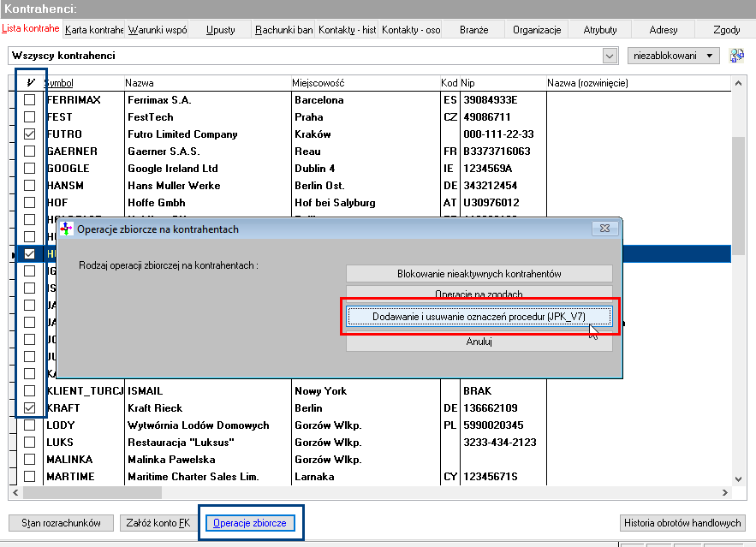Click the filter icon beside niezablokowani dropdown
The image size is (756, 547).
(736, 56)
